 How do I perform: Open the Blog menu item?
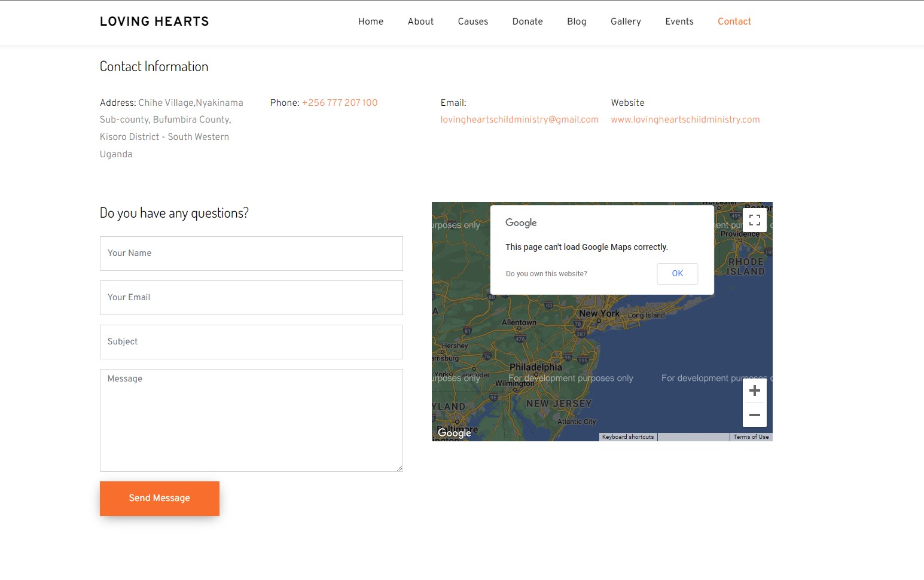coord(577,22)
